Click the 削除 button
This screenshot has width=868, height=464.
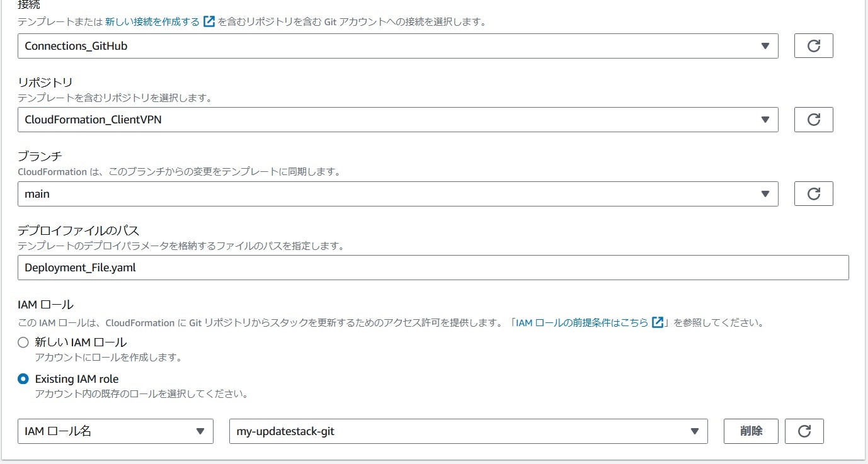coord(751,431)
